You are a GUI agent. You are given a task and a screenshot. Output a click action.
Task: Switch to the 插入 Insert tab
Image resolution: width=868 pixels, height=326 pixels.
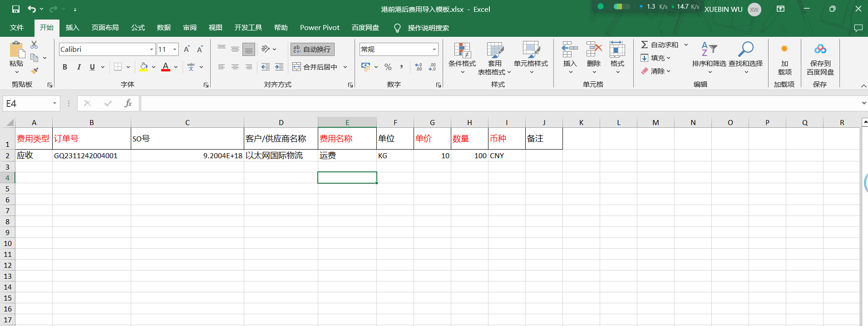click(x=72, y=28)
